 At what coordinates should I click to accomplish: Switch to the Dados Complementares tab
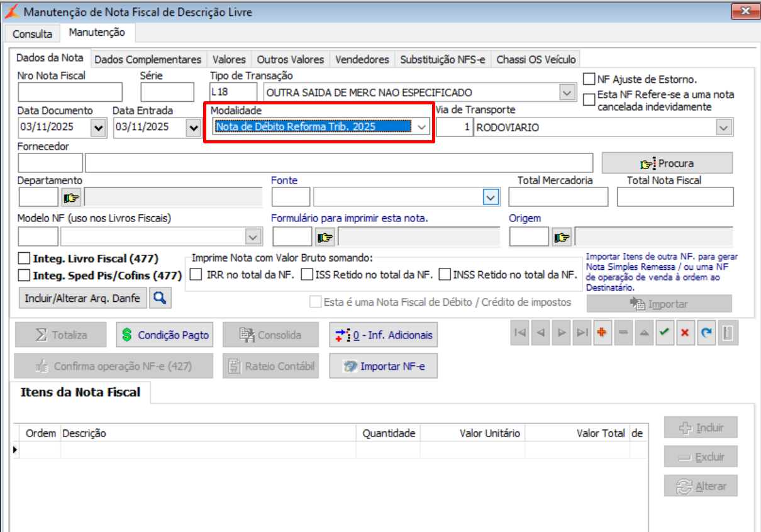(x=148, y=60)
